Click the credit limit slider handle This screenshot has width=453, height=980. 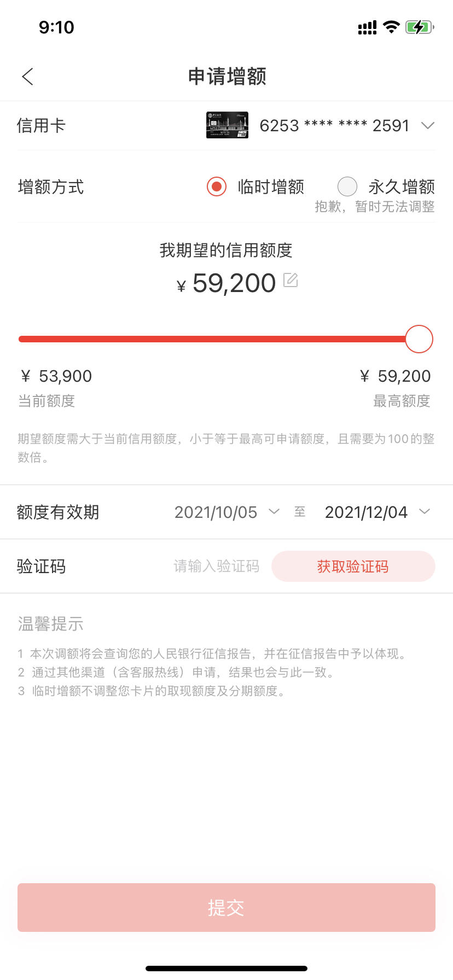tap(419, 339)
